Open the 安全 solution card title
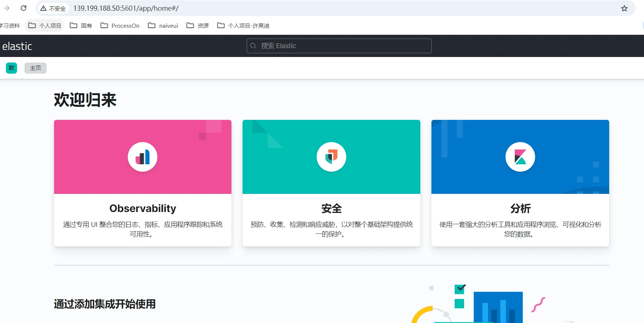This screenshot has width=644, height=323. (331, 208)
